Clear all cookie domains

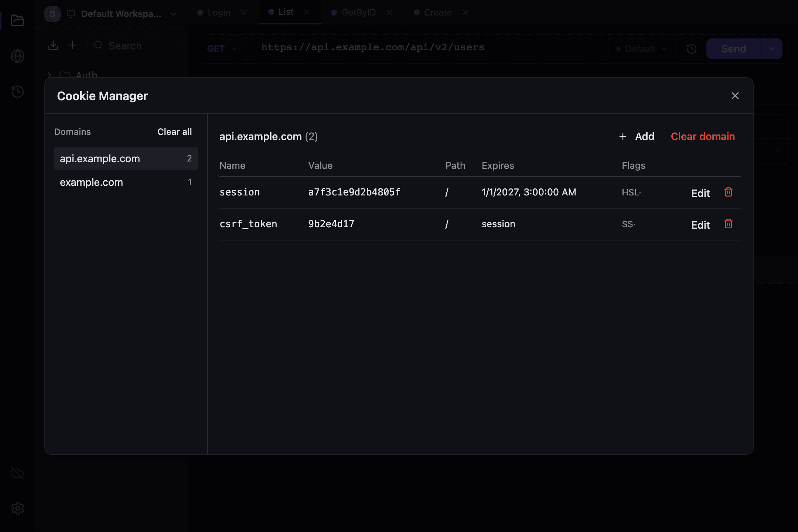tap(174, 132)
